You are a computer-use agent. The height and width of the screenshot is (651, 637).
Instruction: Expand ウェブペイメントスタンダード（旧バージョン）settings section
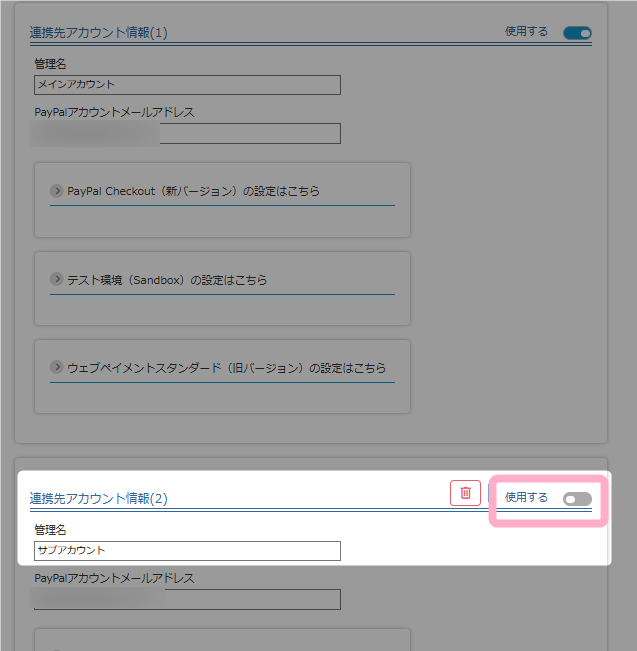(226, 368)
